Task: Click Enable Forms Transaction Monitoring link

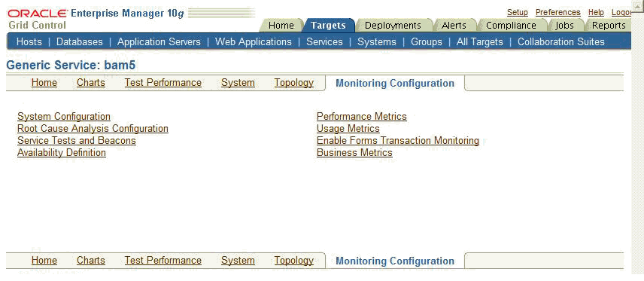Action: tap(398, 140)
